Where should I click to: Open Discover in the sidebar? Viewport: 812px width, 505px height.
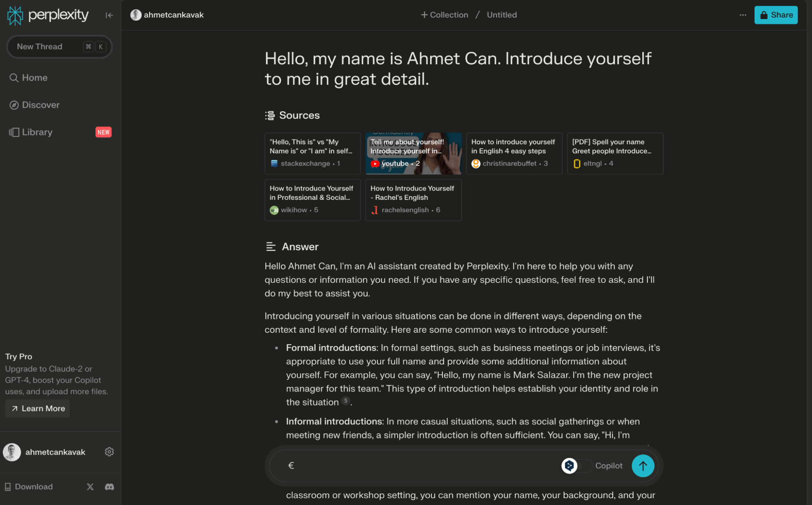[x=35, y=105]
